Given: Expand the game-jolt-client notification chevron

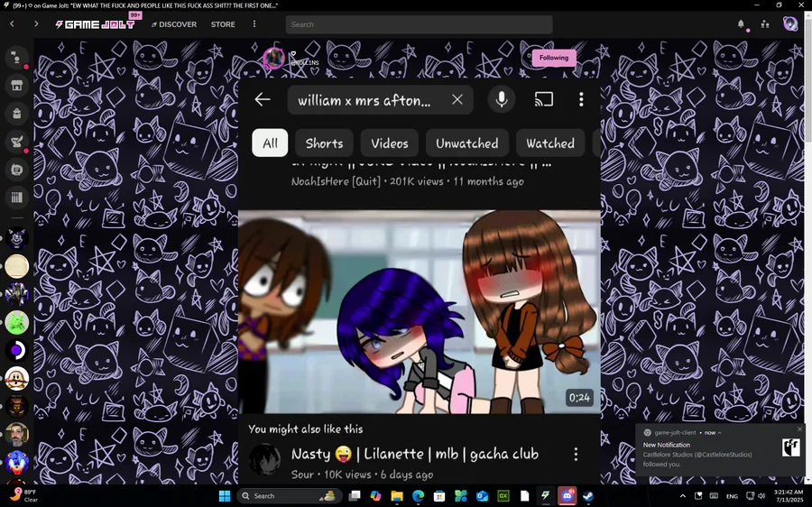Looking at the screenshot, I should click(x=719, y=433).
